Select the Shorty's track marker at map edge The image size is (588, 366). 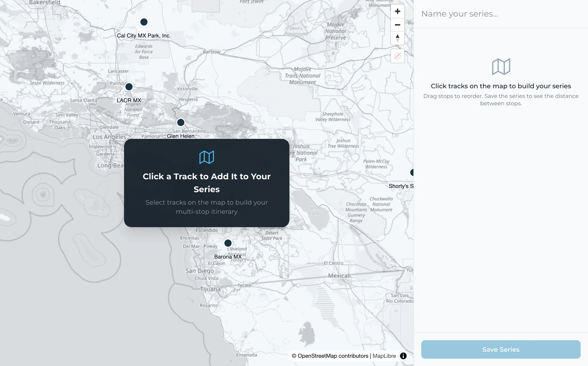412,172
